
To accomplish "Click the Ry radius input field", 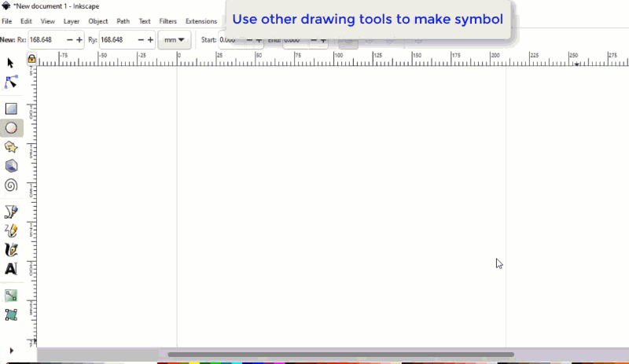I will pos(117,40).
